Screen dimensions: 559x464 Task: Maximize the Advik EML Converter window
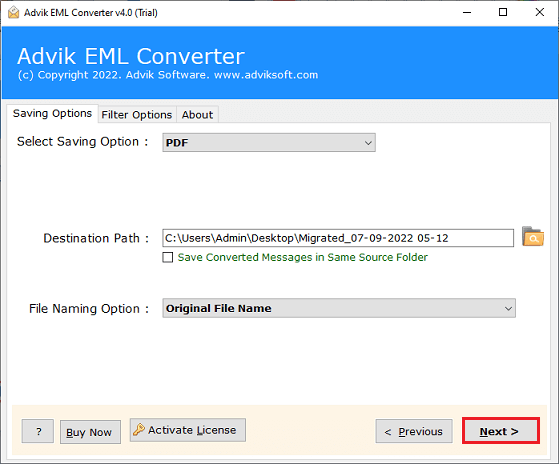(x=503, y=12)
